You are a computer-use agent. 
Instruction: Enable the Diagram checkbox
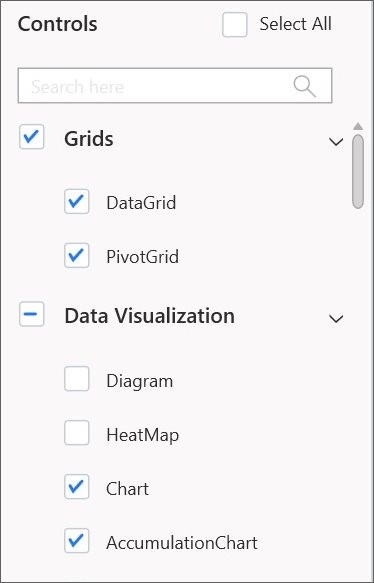77,379
